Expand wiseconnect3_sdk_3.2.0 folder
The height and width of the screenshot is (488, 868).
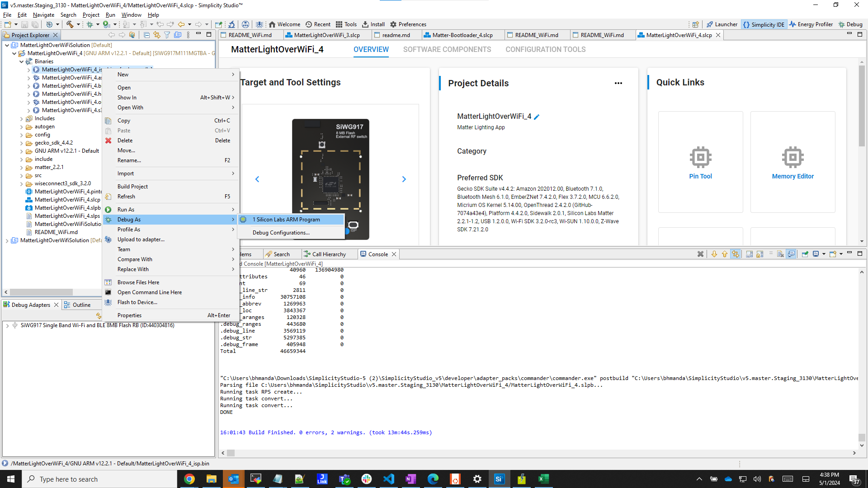click(21, 184)
